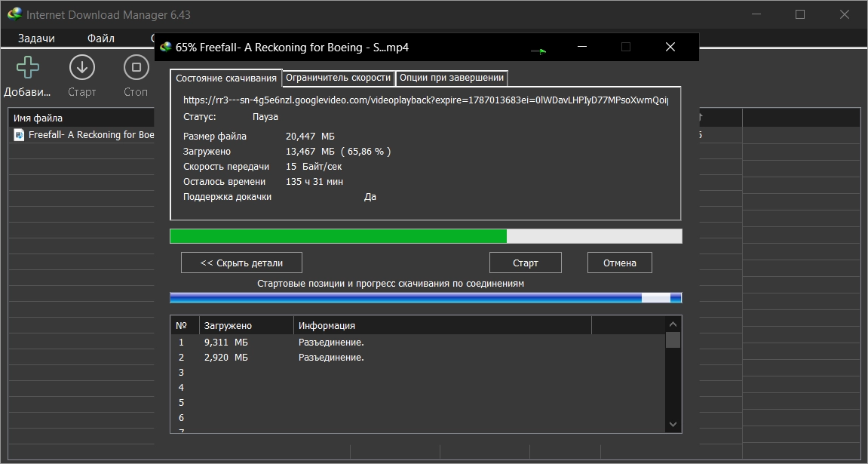
Task: Click the remaining time 135 ч 31 мин
Action: coord(314,182)
